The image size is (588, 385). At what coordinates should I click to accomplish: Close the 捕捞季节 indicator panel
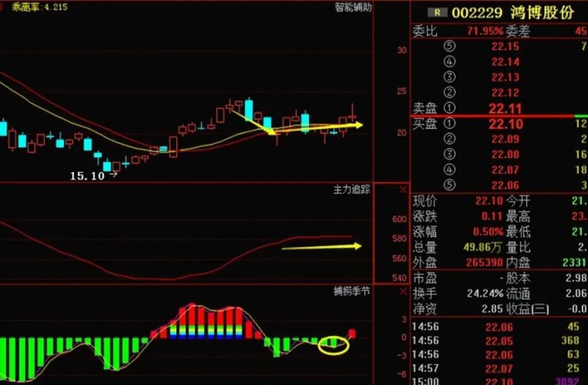(403, 292)
